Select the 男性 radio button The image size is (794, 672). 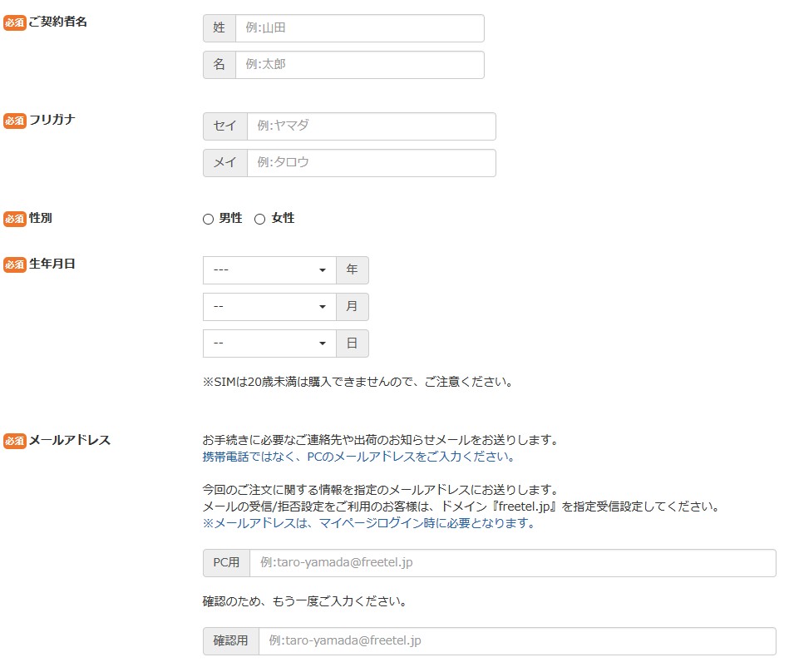point(209,219)
